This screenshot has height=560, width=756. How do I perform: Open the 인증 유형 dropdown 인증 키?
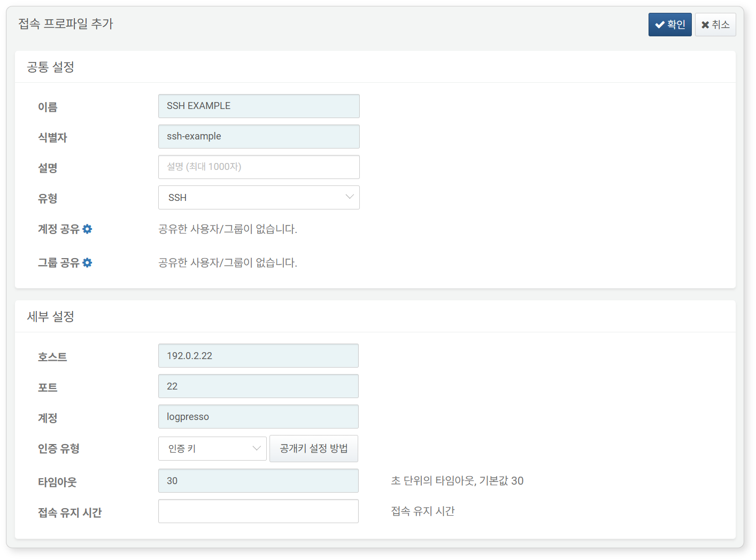pos(212,448)
